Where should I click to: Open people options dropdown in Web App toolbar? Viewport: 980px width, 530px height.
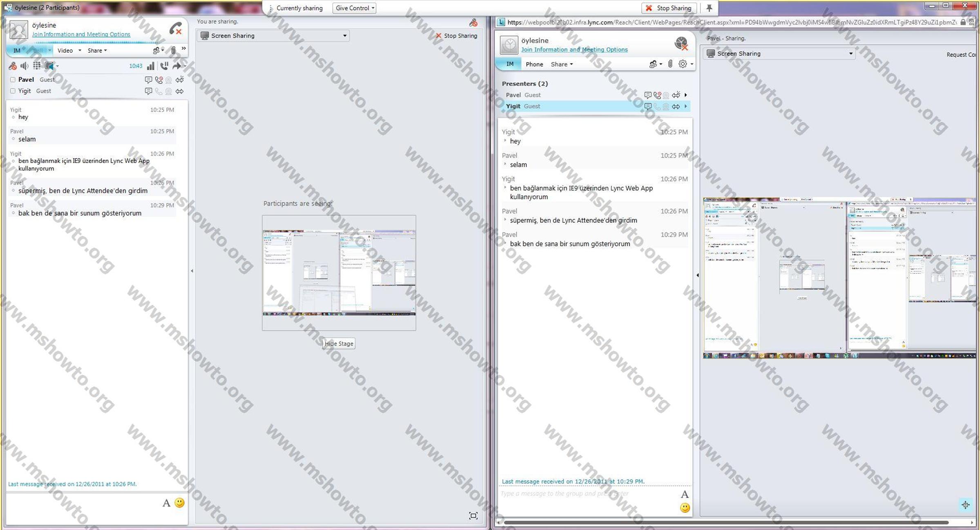click(x=656, y=64)
